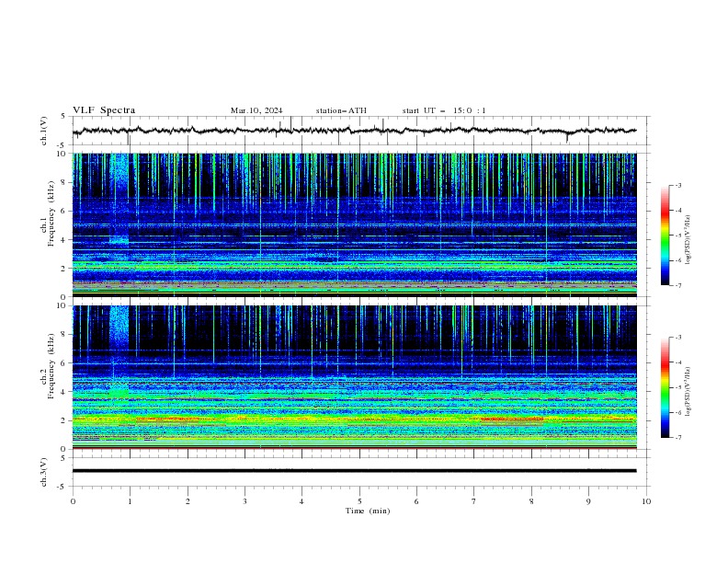Image resolution: width=728 pixels, height=563 pixels.
Task: Click inside the ch.1 spectrogram panel
Action: coord(354,224)
